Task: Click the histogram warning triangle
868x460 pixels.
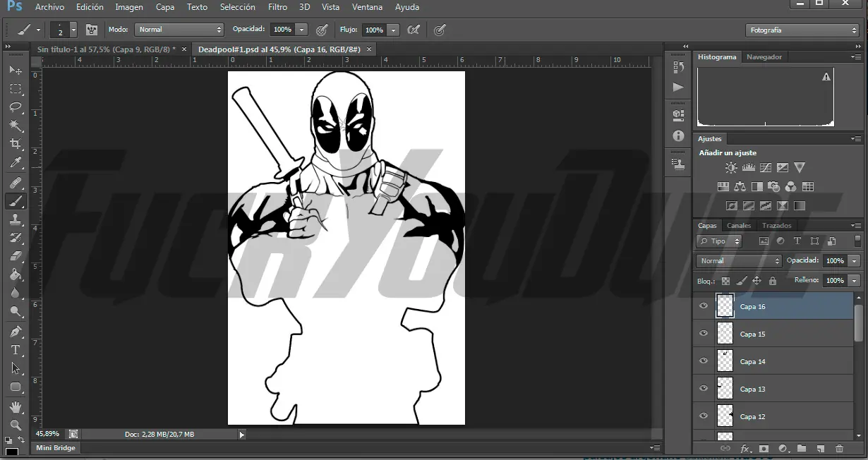Action: tap(826, 76)
